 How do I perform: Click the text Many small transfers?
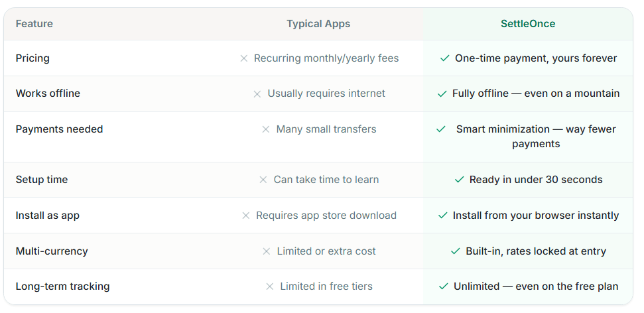click(x=326, y=129)
